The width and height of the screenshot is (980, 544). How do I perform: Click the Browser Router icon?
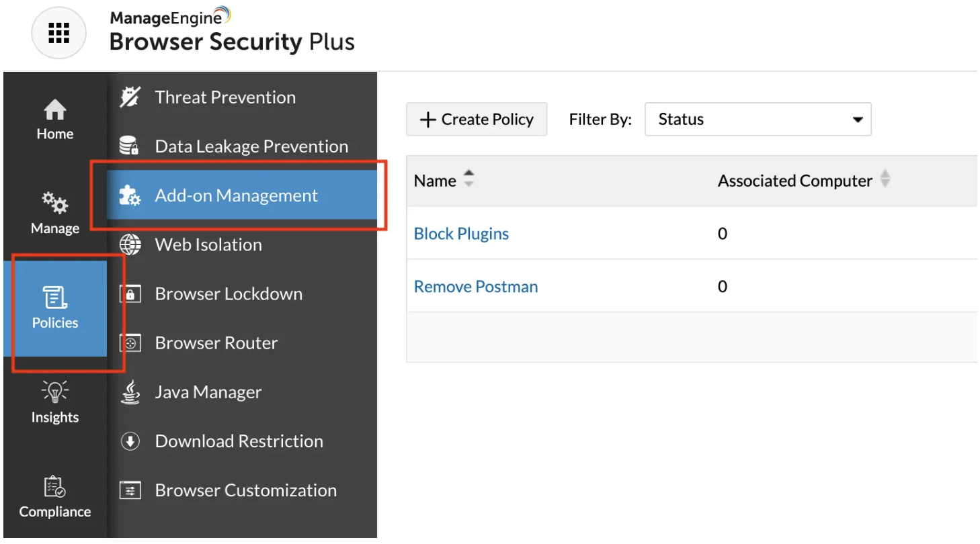pyautogui.click(x=130, y=343)
